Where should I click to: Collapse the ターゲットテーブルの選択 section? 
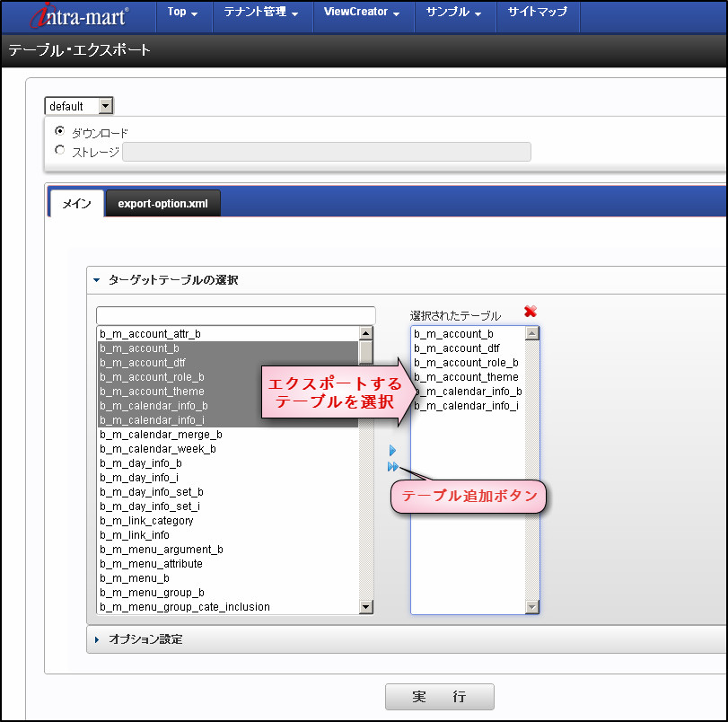[95, 279]
